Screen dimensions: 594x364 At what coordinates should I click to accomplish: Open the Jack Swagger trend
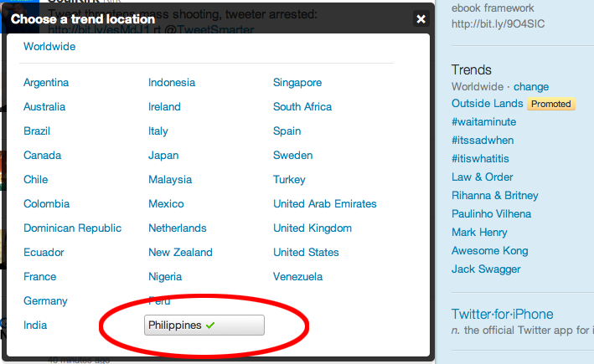(x=486, y=269)
